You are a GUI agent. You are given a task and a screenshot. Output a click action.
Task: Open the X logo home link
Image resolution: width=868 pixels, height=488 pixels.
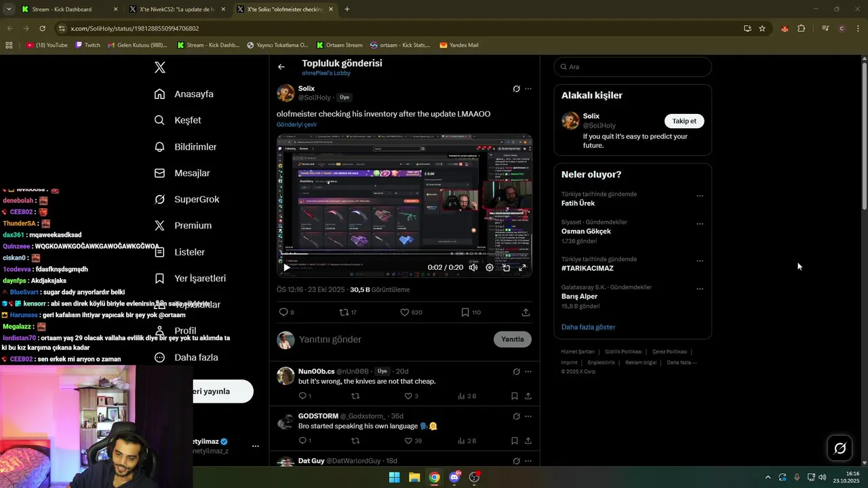160,68
